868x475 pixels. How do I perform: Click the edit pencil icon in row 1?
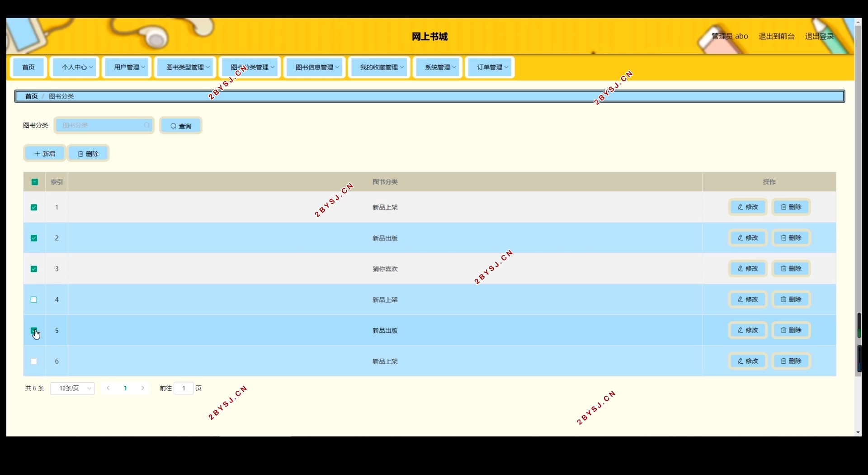(x=740, y=207)
